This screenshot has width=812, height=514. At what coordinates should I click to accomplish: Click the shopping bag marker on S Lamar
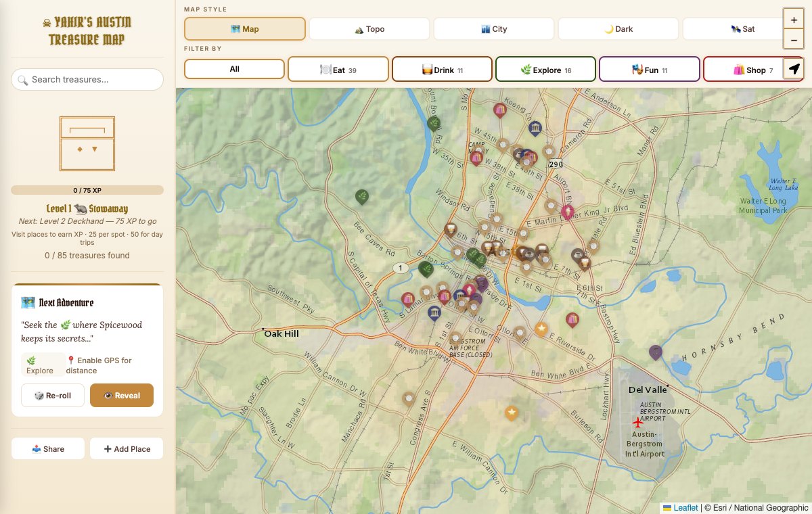pos(408,299)
